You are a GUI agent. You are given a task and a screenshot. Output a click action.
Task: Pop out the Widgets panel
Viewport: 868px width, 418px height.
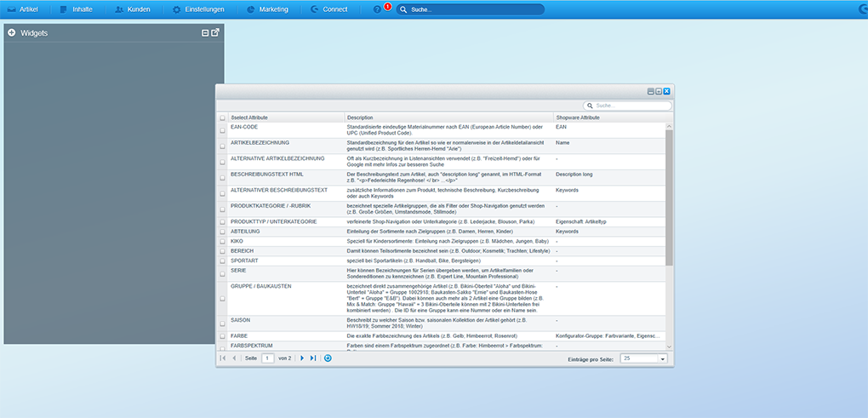[215, 32]
